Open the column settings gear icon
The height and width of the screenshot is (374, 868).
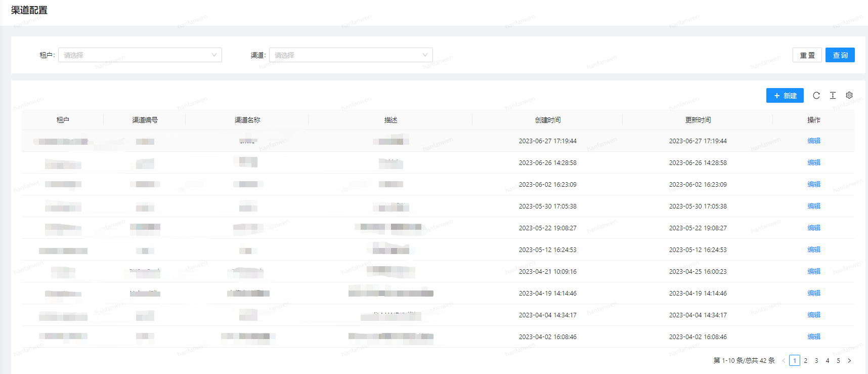(849, 95)
